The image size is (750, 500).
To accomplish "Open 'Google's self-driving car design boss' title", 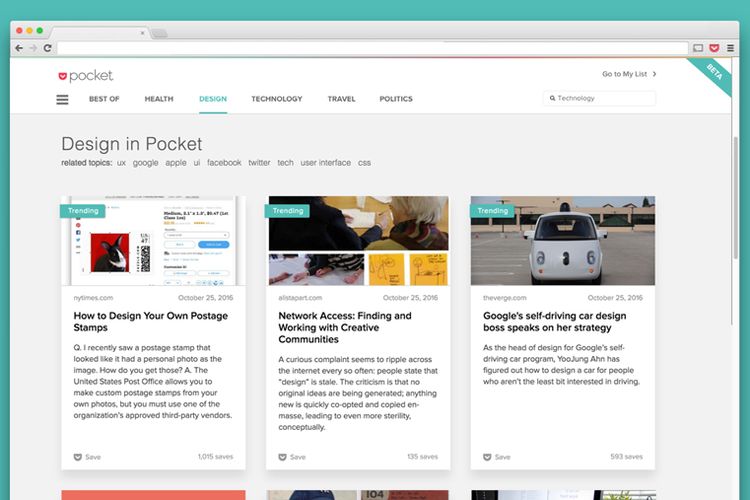I will [x=554, y=322].
